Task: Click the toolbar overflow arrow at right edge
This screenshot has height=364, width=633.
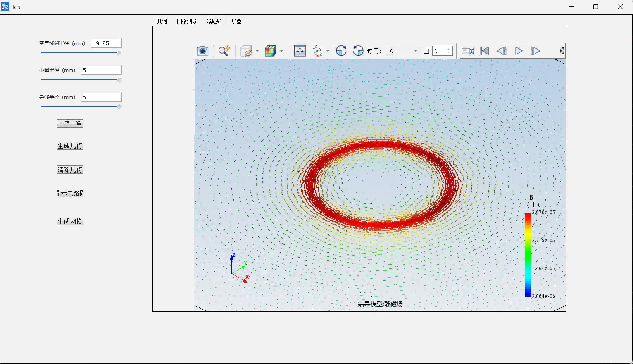Action: (562, 51)
